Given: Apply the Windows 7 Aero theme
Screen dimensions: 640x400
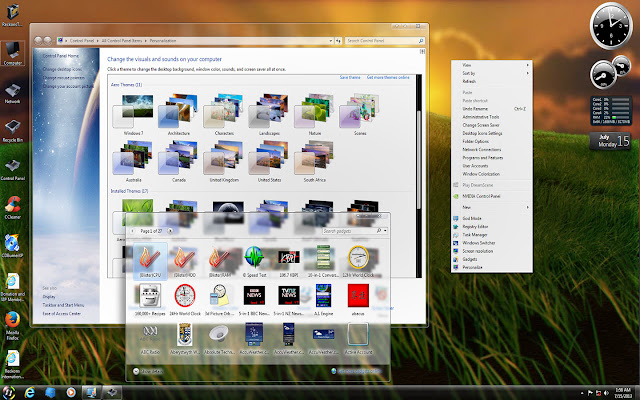Looking at the screenshot, I should coord(133,115).
